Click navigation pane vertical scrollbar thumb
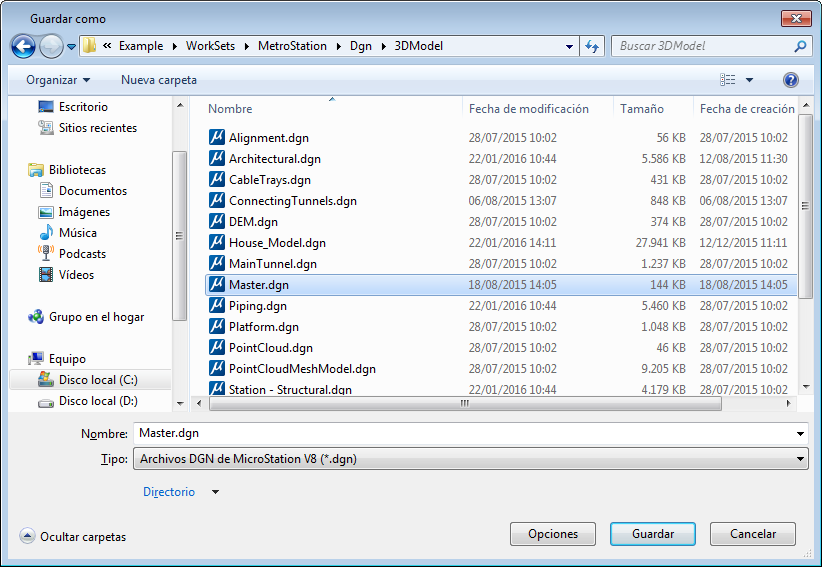Screen dimensions: 822x567 tap(179, 236)
